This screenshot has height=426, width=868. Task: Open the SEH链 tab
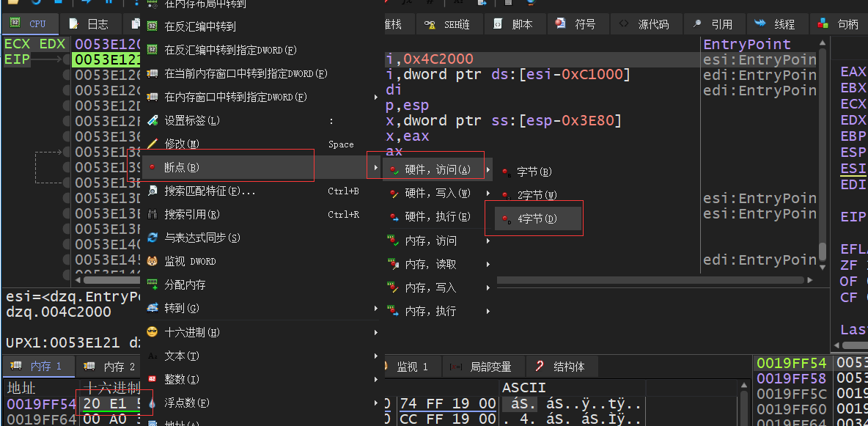[448, 24]
